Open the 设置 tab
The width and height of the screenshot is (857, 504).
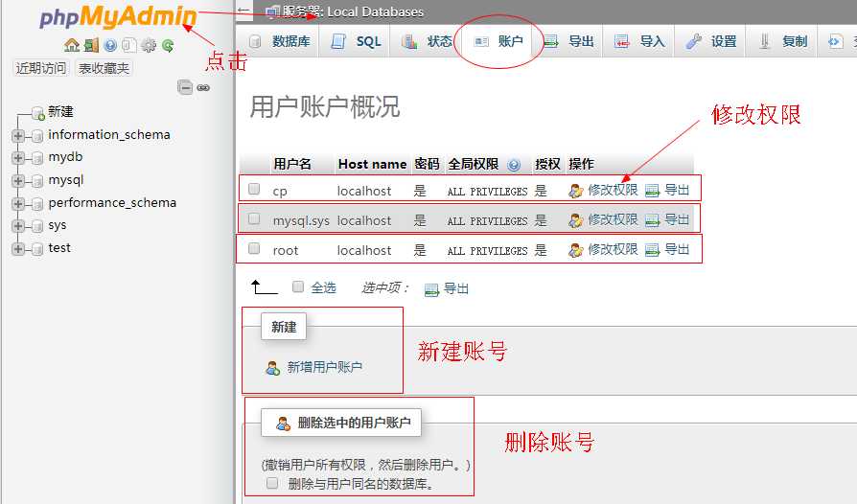(711, 41)
